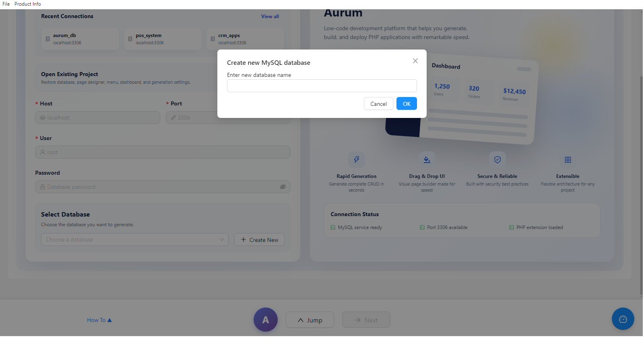
Task: Click the port link icon
Action: pos(173,118)
